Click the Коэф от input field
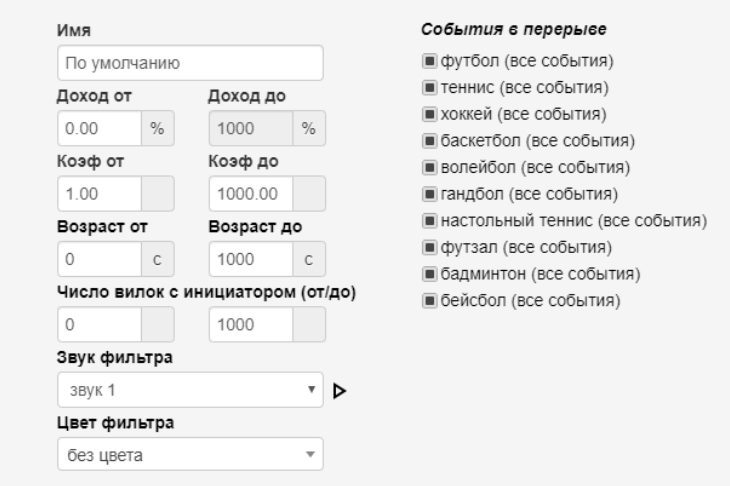Viewport: 730px width, 486px height. click(100, 193)
